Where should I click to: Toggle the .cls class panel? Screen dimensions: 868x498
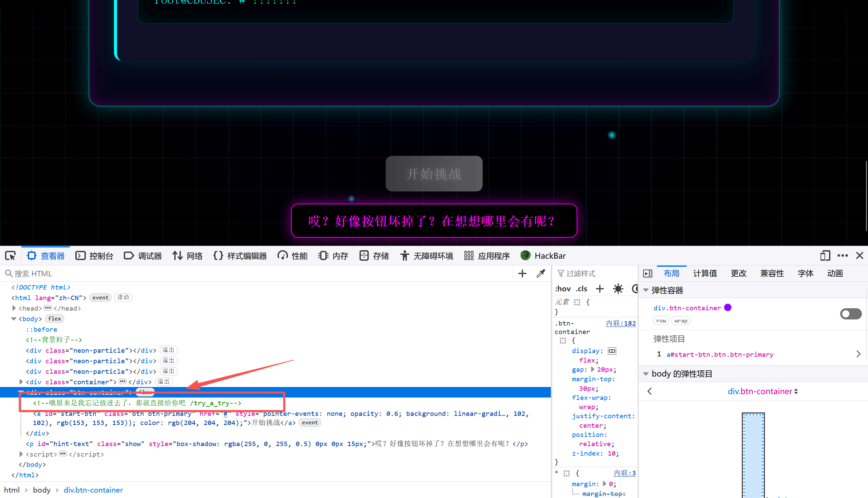point(581,289)
